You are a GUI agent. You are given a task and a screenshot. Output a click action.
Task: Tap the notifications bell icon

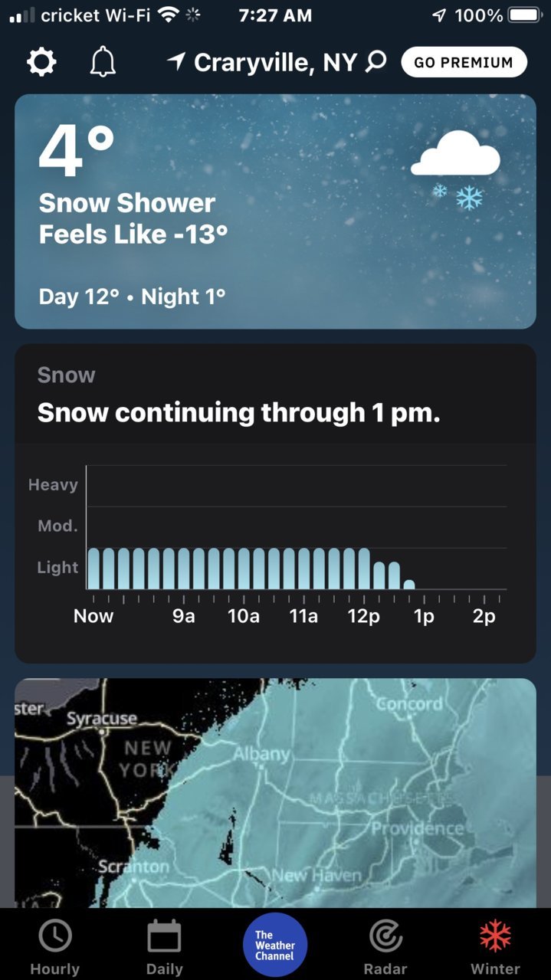[x=103, y=62]
